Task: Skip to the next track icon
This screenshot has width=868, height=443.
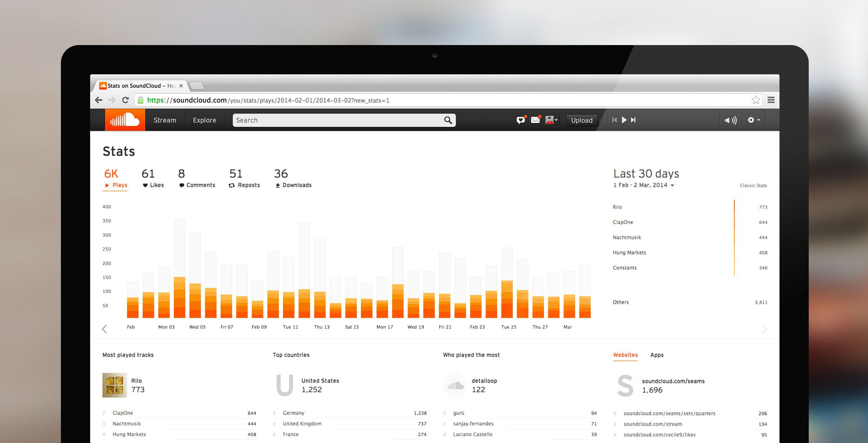Action: [x=634, y=120]
